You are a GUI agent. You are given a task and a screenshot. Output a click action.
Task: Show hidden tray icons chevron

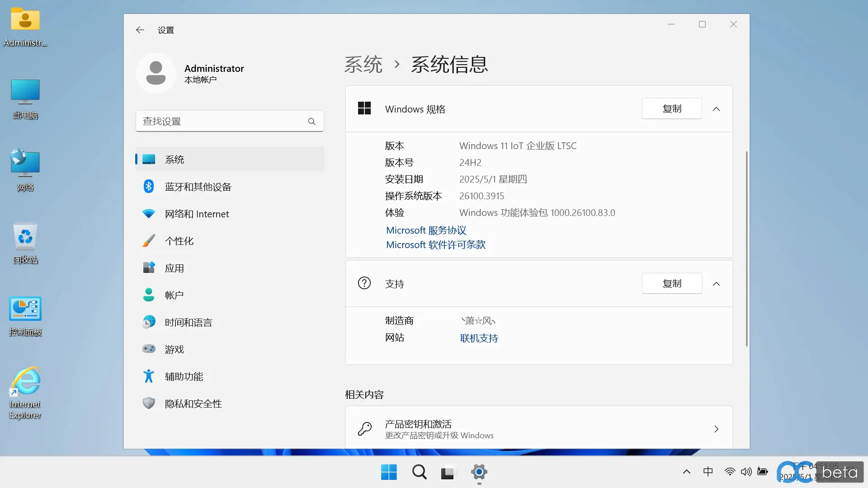(x=686, y=472)
